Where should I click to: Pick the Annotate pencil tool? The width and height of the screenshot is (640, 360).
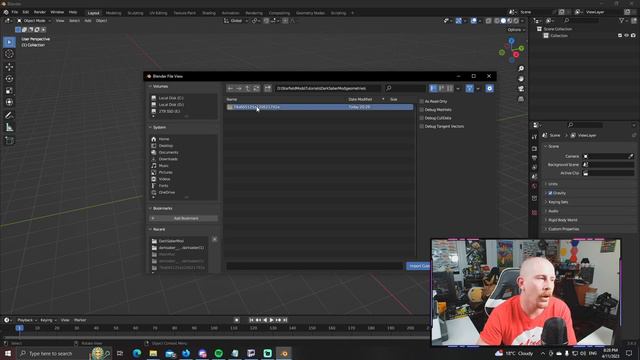pos(9,116)
